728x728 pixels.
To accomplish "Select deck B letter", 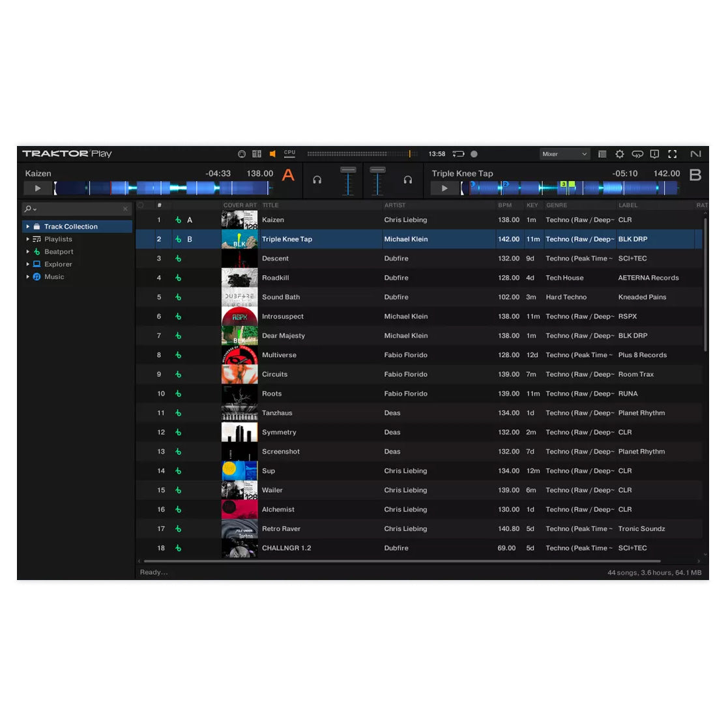I will pyautogui.click(x=695, y=175).
